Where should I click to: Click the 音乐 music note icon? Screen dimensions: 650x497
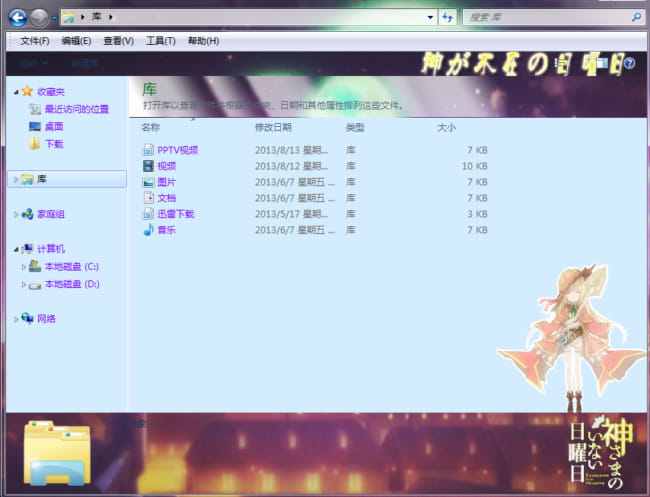coord(148,229)
